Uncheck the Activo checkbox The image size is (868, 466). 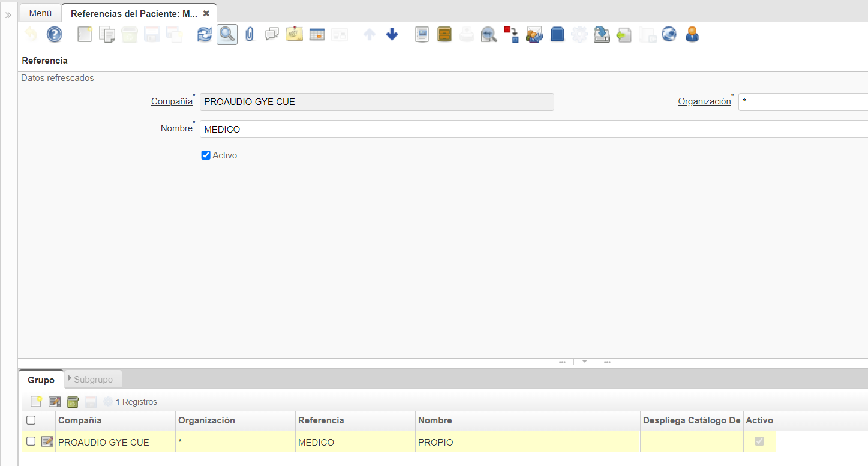pyautogui.click(x=206, y=155)
